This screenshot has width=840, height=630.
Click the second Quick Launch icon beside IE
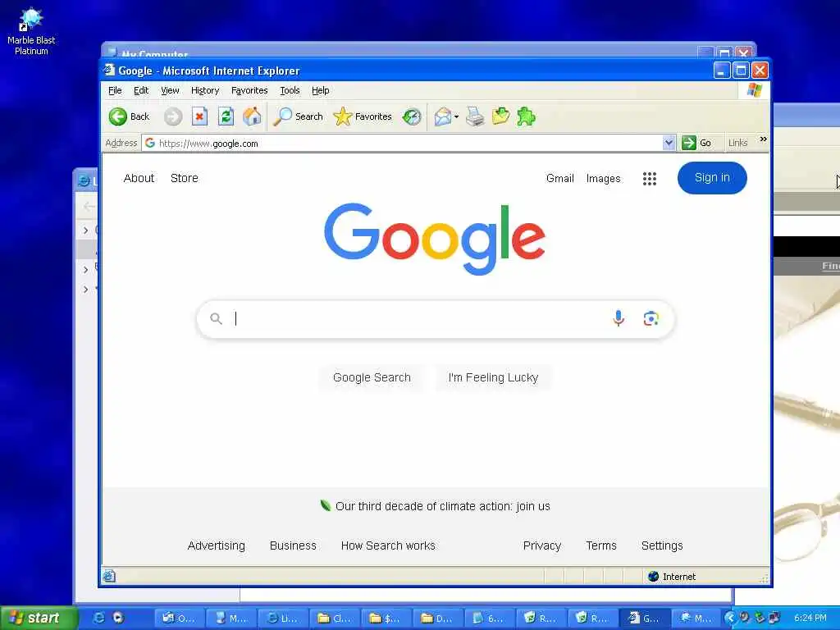118,618
